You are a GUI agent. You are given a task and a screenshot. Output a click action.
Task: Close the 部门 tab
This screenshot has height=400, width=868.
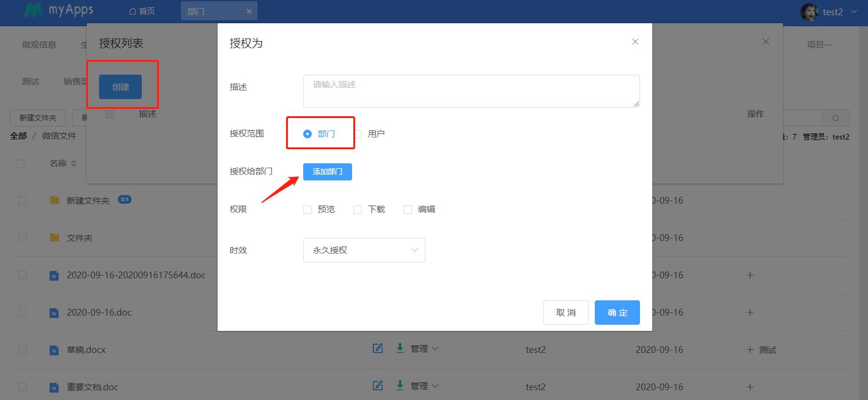coord(249,11)
